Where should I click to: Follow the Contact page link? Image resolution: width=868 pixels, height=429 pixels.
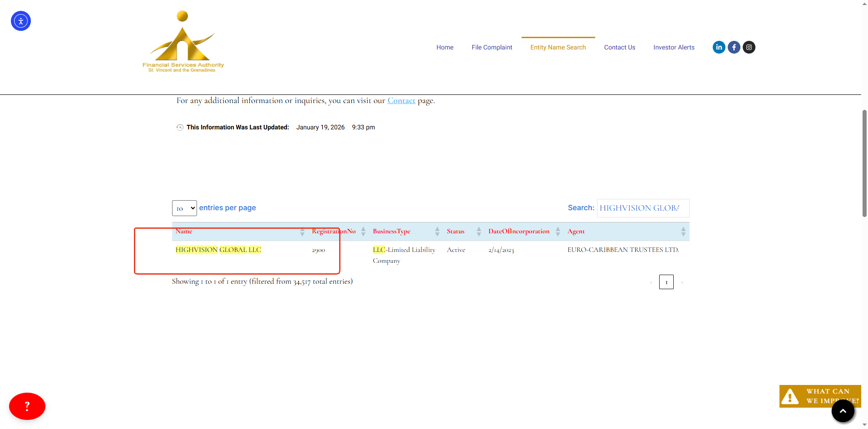[x=401, y=101]
